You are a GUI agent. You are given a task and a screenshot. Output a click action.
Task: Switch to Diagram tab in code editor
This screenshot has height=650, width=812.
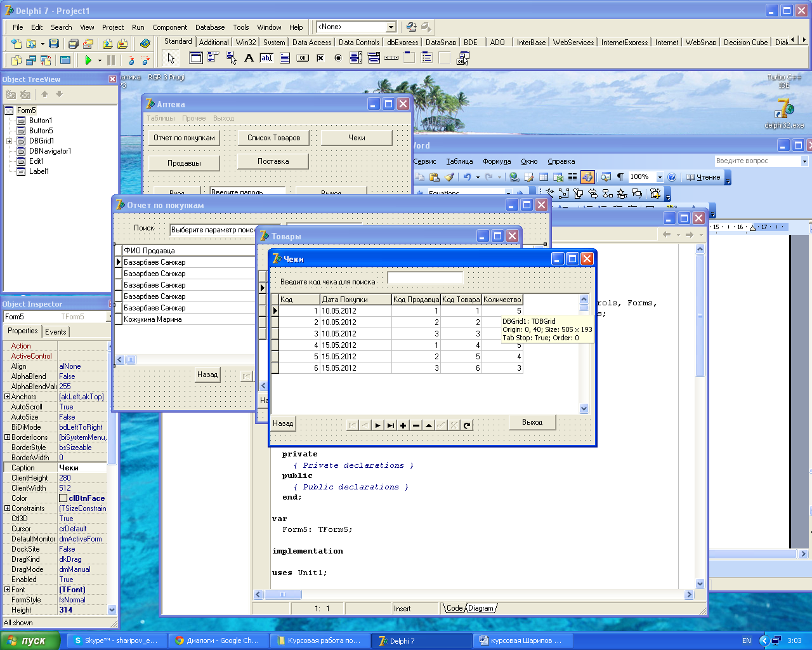(481, 608)
